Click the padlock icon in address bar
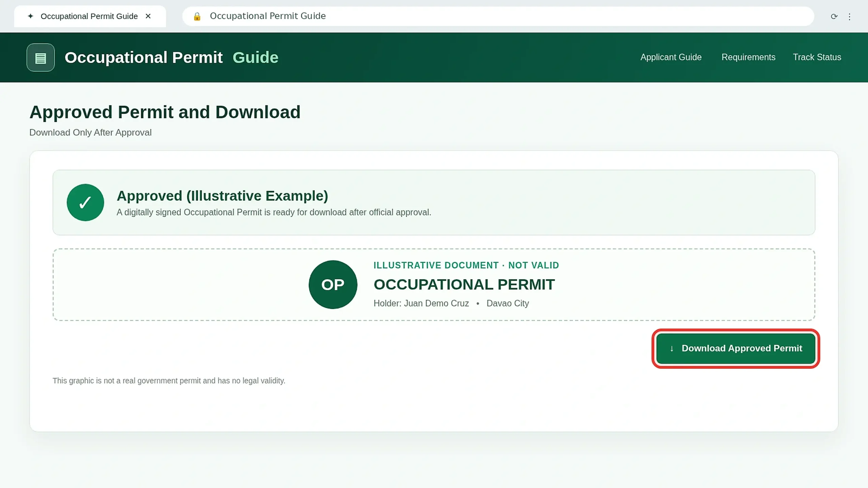Image resolution: width=868 pixels, height=488 pixels. tap(197, 16)
